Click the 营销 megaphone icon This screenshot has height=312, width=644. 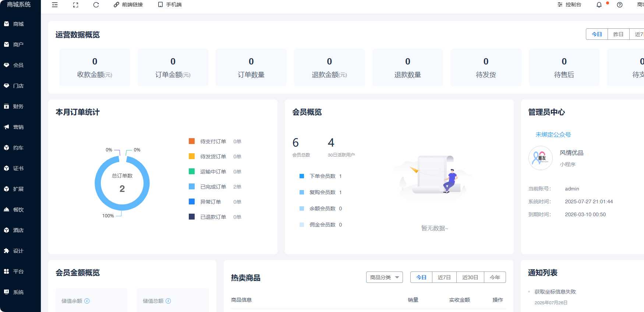(x=6, y=127)
